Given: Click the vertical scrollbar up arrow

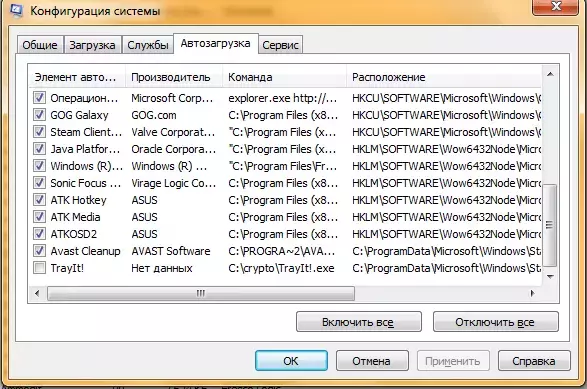Looking at the screenshot, I should tap(550, 74).
